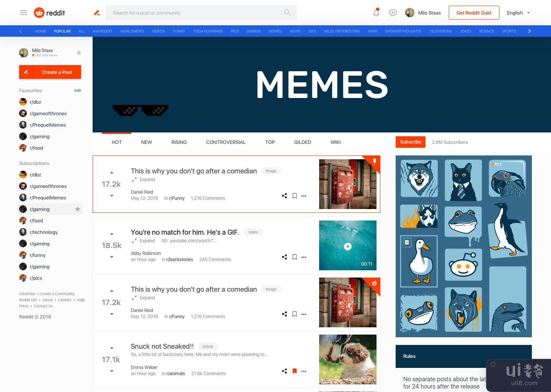This screenshot has width=551, height=392.
Task: Share the GIF video post
Action: pos(284,257)
